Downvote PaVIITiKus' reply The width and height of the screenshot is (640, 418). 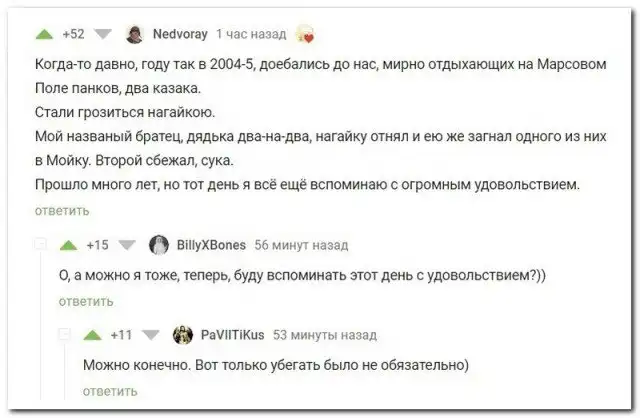pyautogui.click(x=150, y=335)
